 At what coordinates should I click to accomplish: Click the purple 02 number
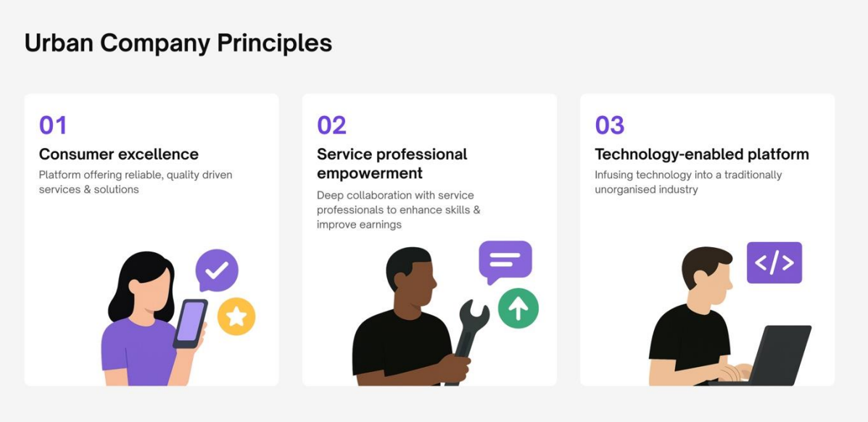coord(331,125)
